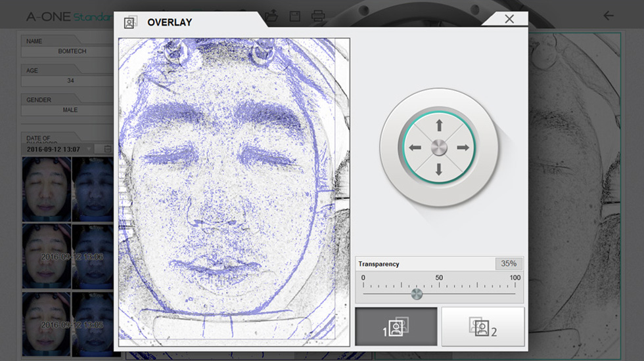Select the 2016-09-12 13:05 normal-light thumbnail
The height and width of the screenshot is (361, 644).
click(x=47, y=324)
